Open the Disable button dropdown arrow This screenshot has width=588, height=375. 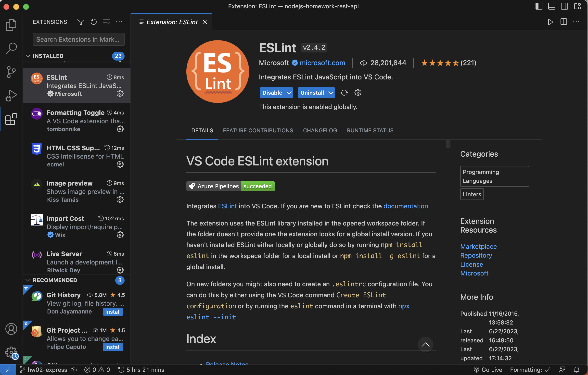[x=289, y=93]
